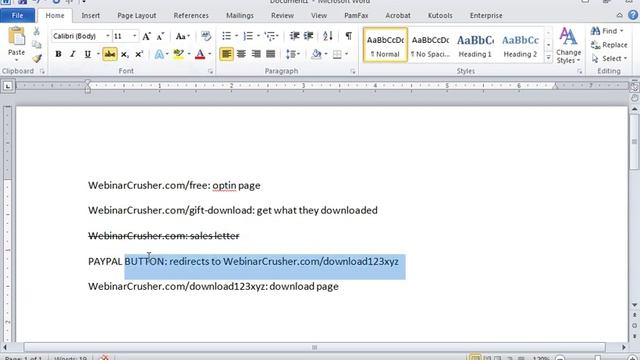Click the Borders icon
This screenshot has height=360, width=640.
pyautogui.click(x=337, y=54)
